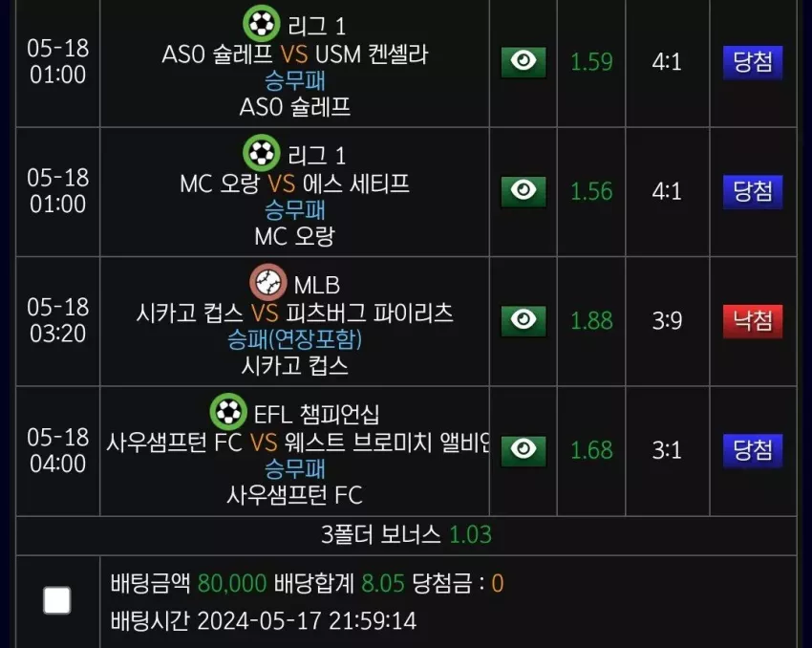
Task: Click the 당첨 badge for MC 오랑 bet
Action: pyautogui.click(x=753, y=192)
